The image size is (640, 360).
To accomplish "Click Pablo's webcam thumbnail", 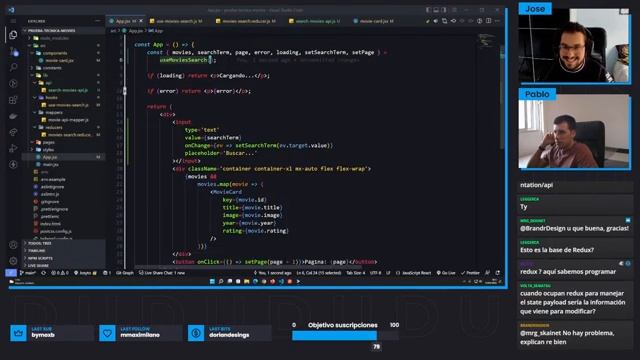I will coord(574,131).
